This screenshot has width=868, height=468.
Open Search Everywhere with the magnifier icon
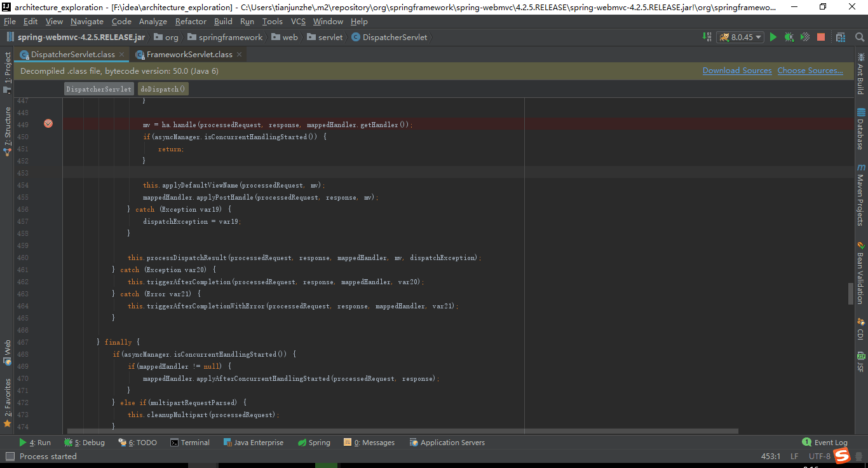860,38
